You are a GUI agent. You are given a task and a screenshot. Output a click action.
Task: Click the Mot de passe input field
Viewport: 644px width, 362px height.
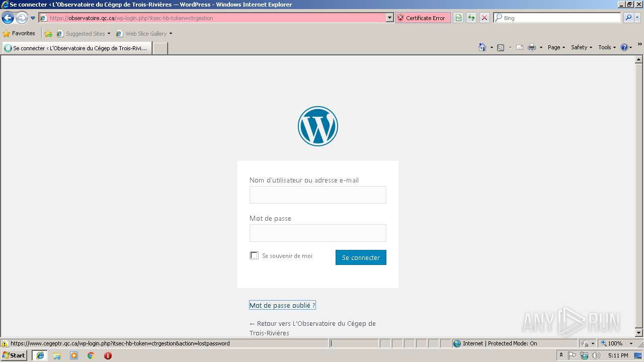[x=318, y=233]
